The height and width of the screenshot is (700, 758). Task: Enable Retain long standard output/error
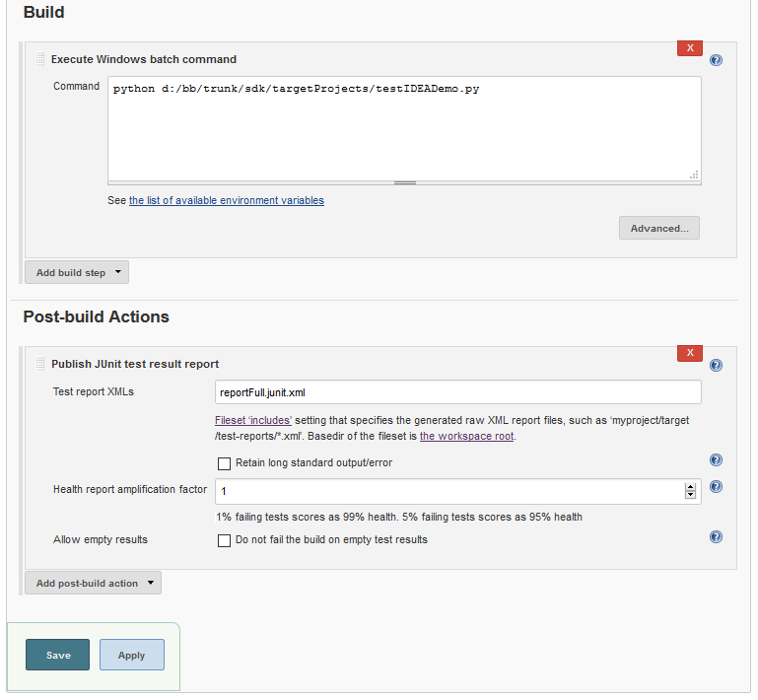pyautogui.click(x=225, y=463)
